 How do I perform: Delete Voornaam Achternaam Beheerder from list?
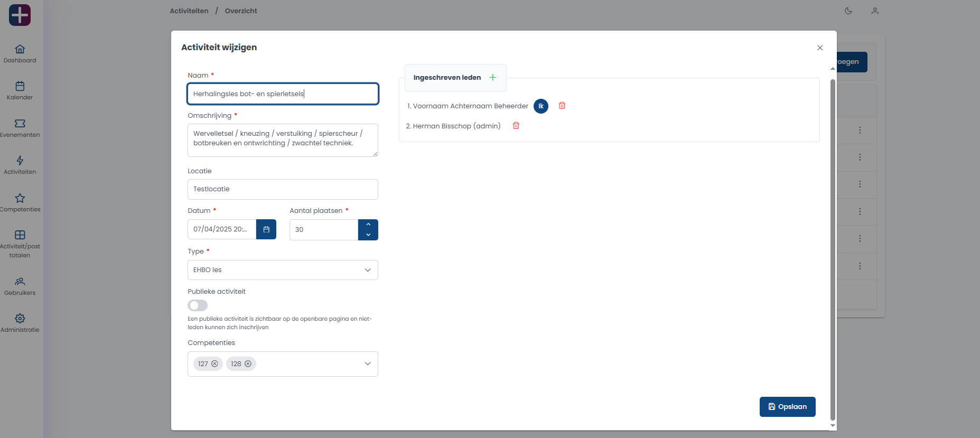coord(562,106)
